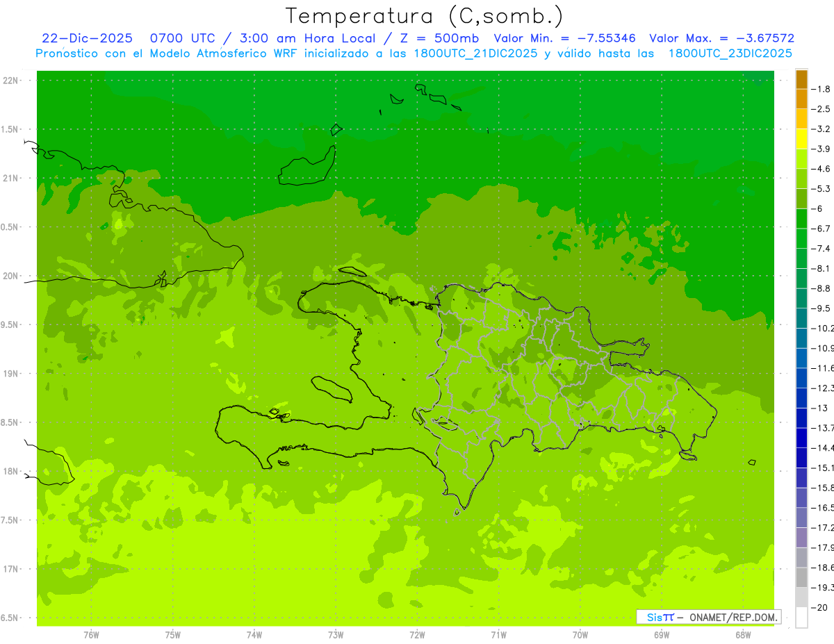
Task: Click the 70W longitude axis label
Action: pos(580,635)
